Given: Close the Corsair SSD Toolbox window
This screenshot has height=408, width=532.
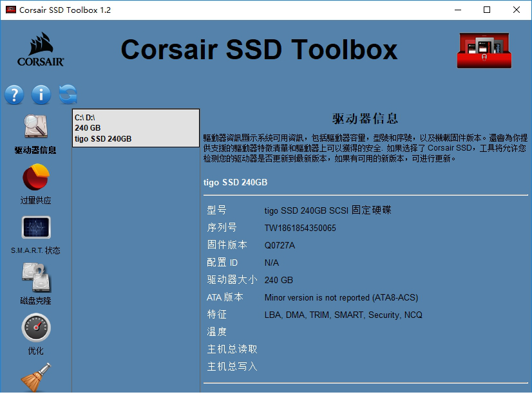Looking at the screenshot, I should coord(517,10).
